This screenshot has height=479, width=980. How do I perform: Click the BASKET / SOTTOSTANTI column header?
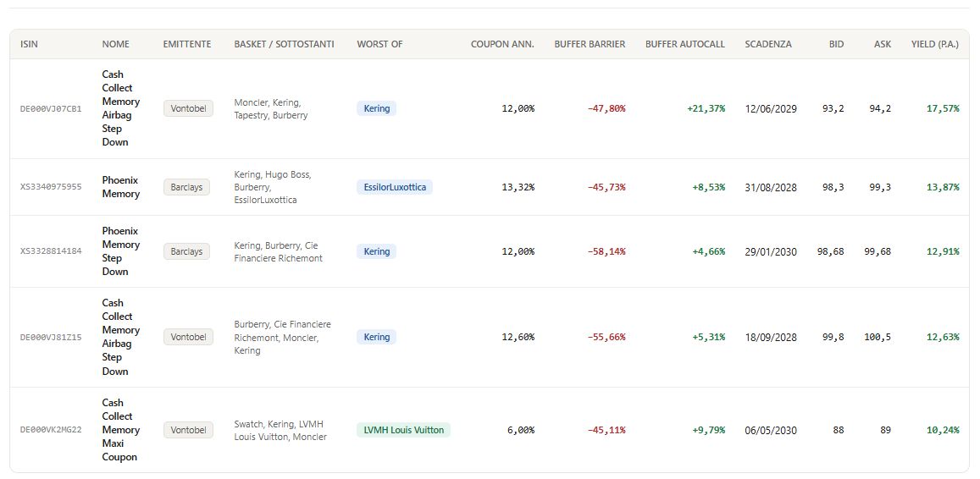284,44
